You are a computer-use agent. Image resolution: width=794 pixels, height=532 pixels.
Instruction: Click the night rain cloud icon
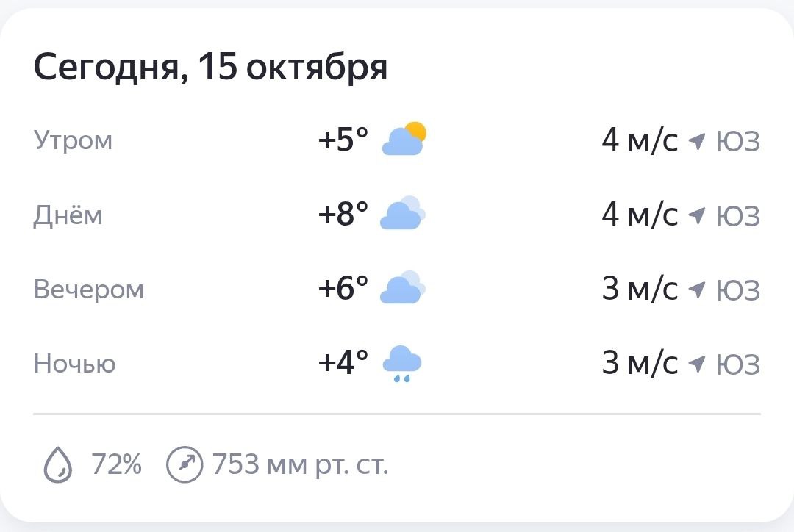pyautogui.click(x=402, y=364)
